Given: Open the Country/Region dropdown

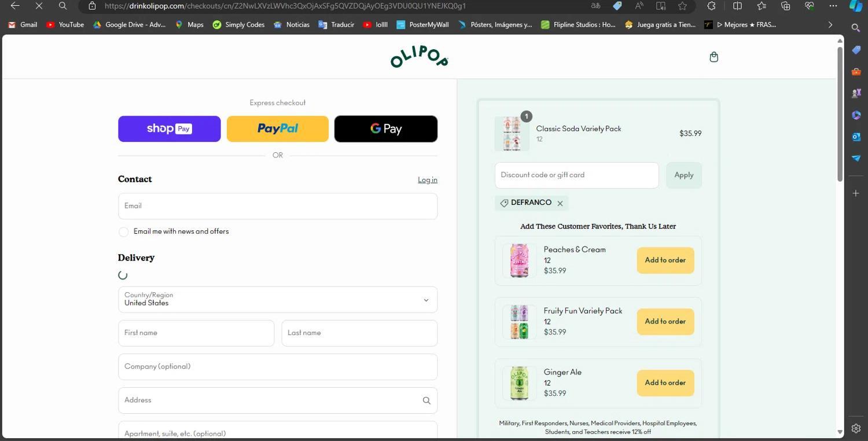Looking at the screenshot, I should pos(278,300).
